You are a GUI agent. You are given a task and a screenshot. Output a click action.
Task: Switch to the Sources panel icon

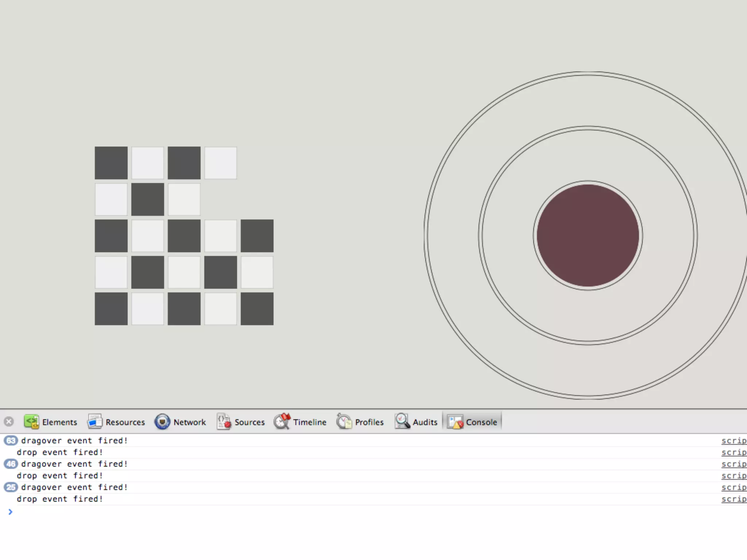(x=224, y=422)
